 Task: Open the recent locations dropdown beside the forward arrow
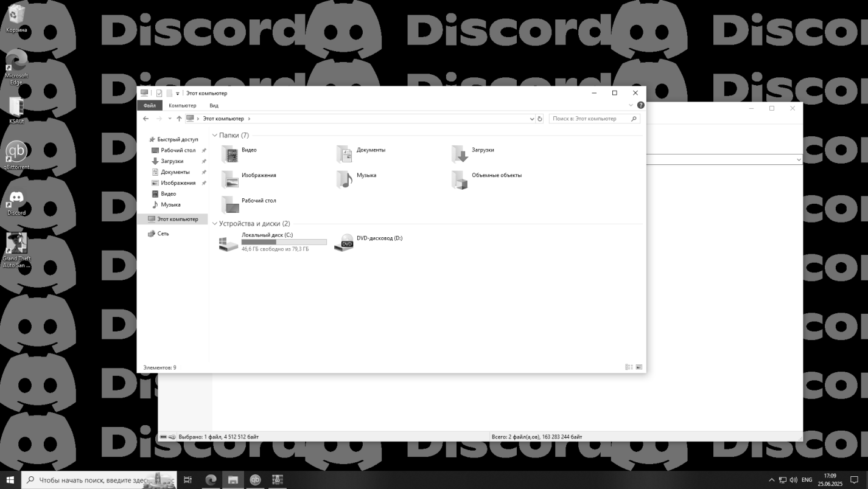[170, 119]
